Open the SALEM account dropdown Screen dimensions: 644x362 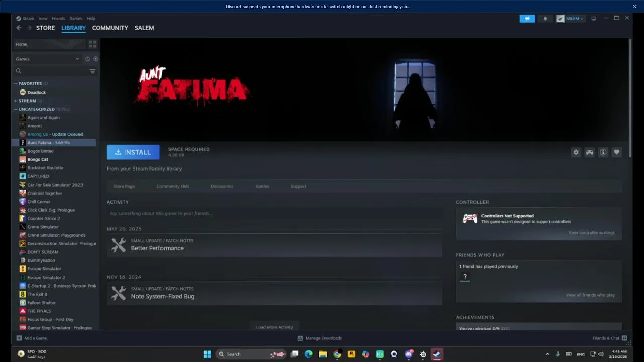[571, 19]
